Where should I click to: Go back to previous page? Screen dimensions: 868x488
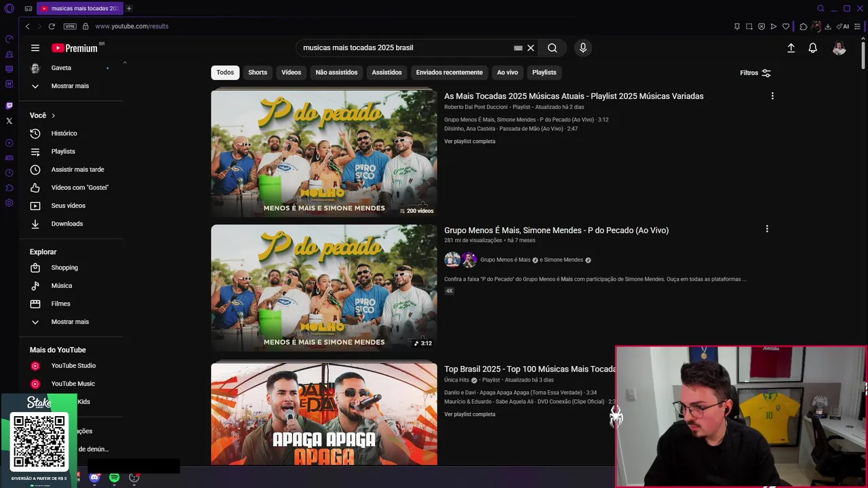point(27,26)
